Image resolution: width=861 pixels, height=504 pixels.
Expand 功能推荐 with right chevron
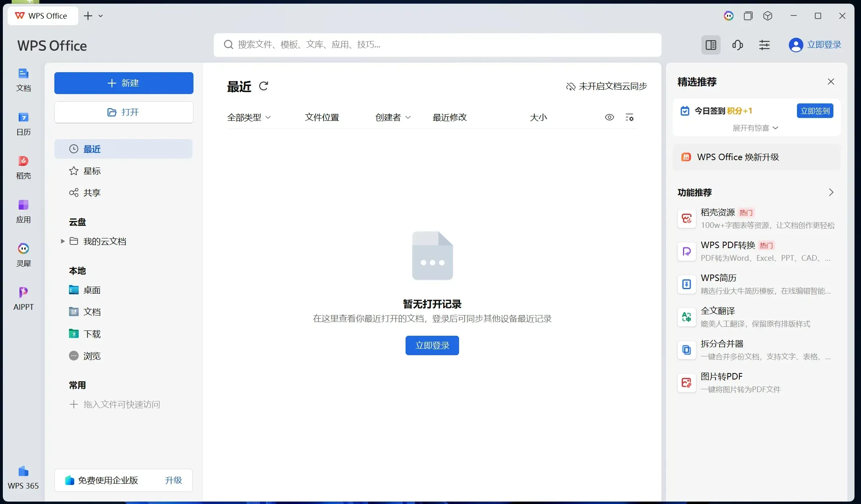tap(831, 192)
